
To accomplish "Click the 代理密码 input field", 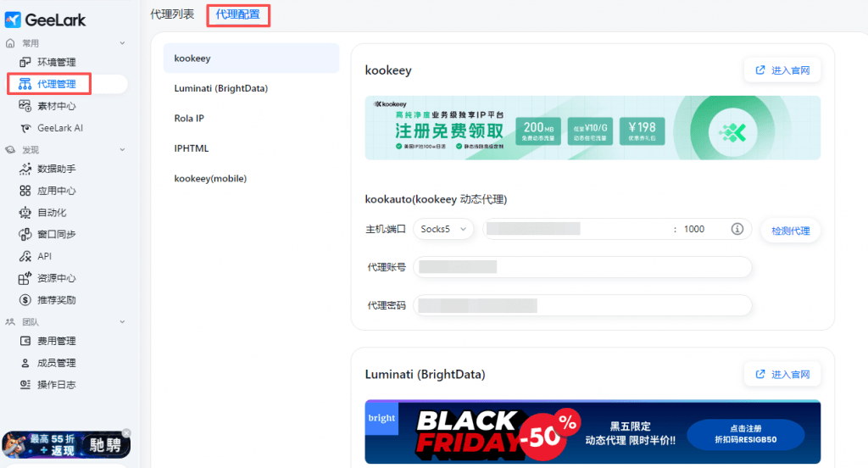I will pos(582,305).
